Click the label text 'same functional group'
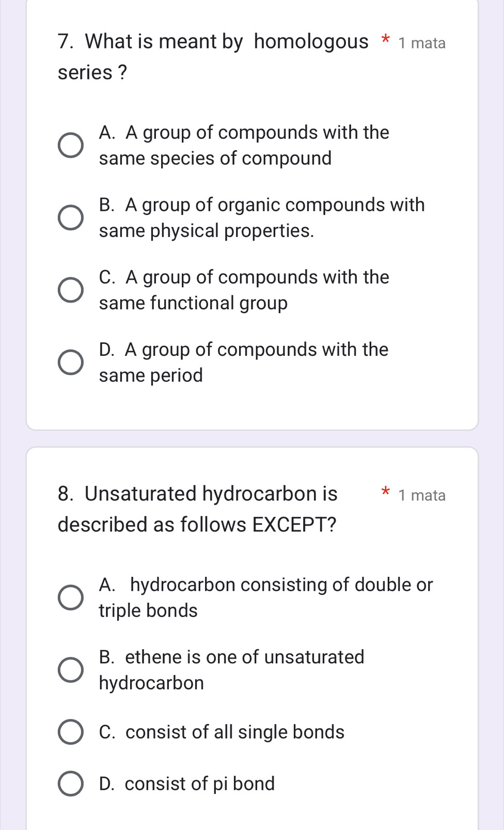This screenshot has width=504, height=830. 193,303
